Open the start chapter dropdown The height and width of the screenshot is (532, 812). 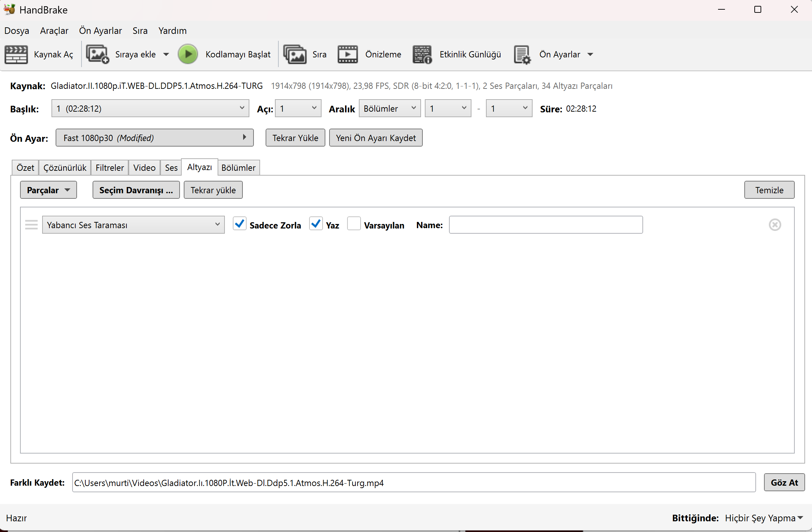[448, 109]
